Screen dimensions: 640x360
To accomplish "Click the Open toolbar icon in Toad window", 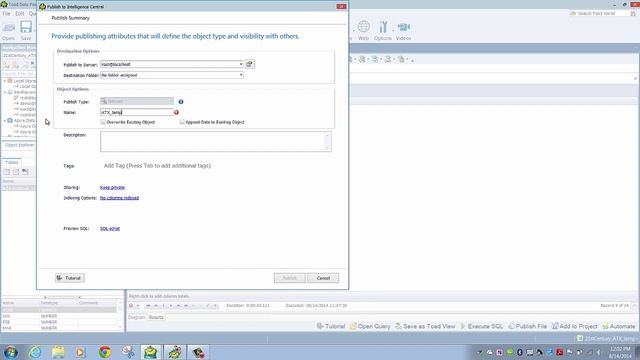I will click(8, 31).
